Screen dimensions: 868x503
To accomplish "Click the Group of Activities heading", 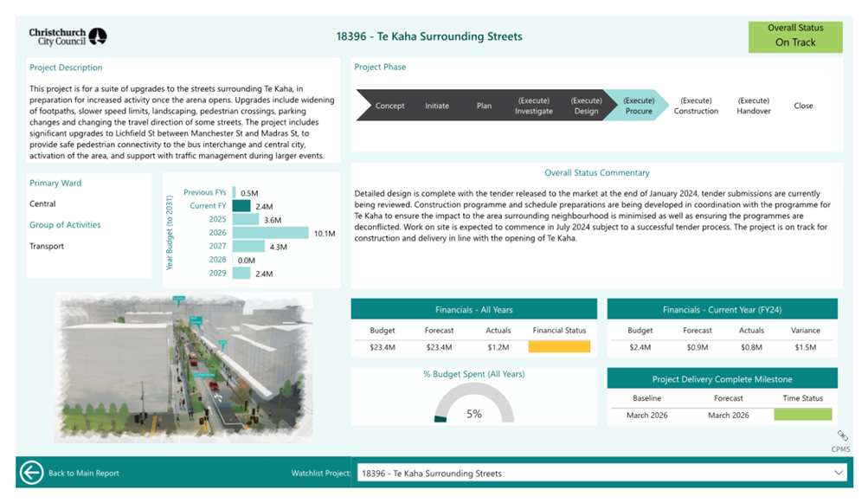I will click(x=65, y=225).
